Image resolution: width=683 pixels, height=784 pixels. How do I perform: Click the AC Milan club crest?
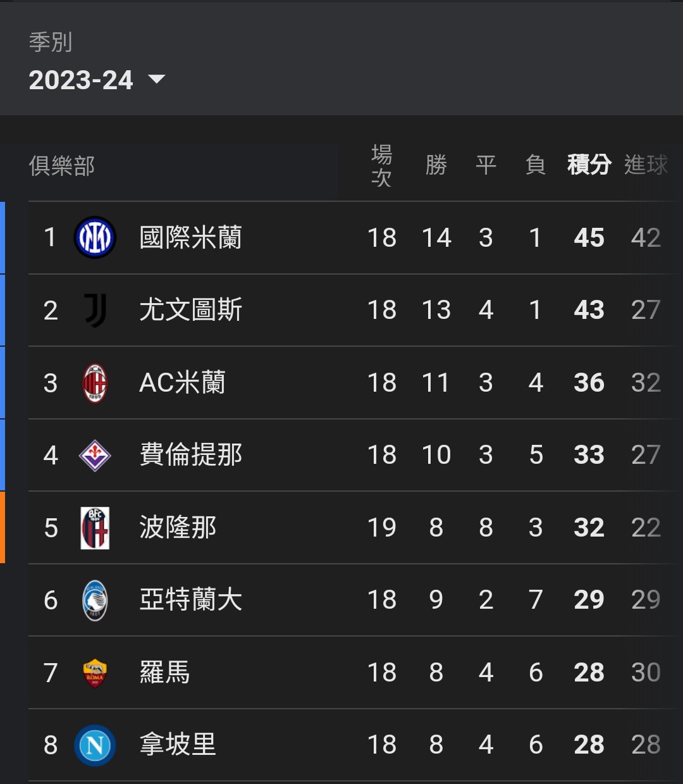[95, 383]
